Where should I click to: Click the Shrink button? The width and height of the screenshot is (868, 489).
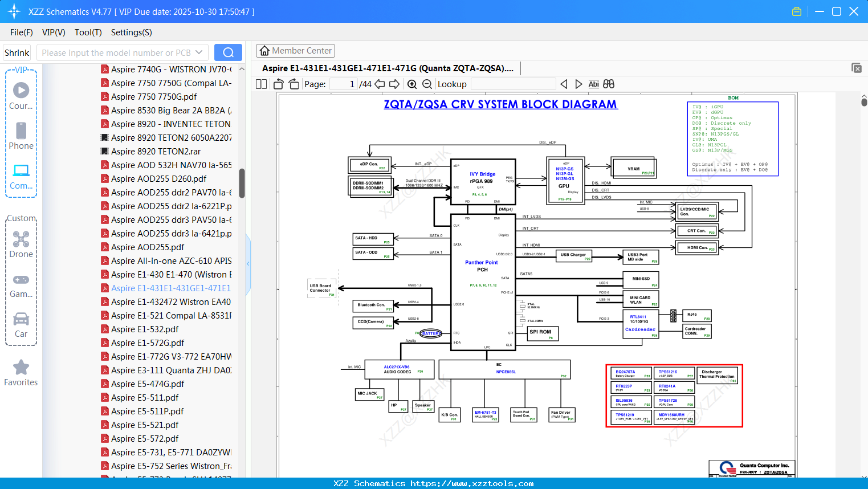point(17,52)
